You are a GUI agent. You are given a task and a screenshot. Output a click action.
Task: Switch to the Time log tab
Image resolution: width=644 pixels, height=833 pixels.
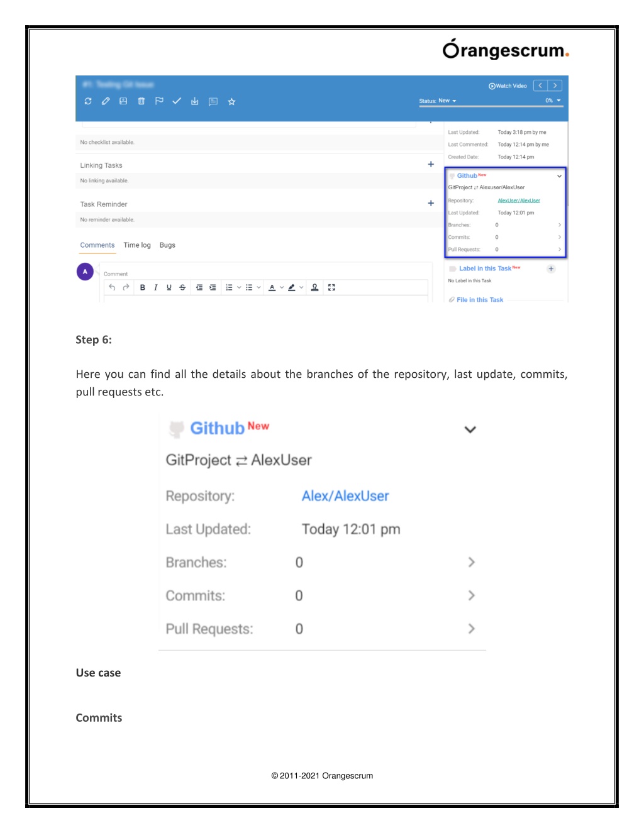pos(137,245)
